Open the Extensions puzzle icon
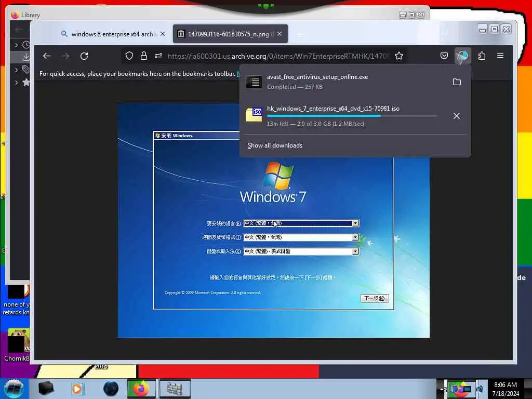532x399 pixels. (482, 56)
